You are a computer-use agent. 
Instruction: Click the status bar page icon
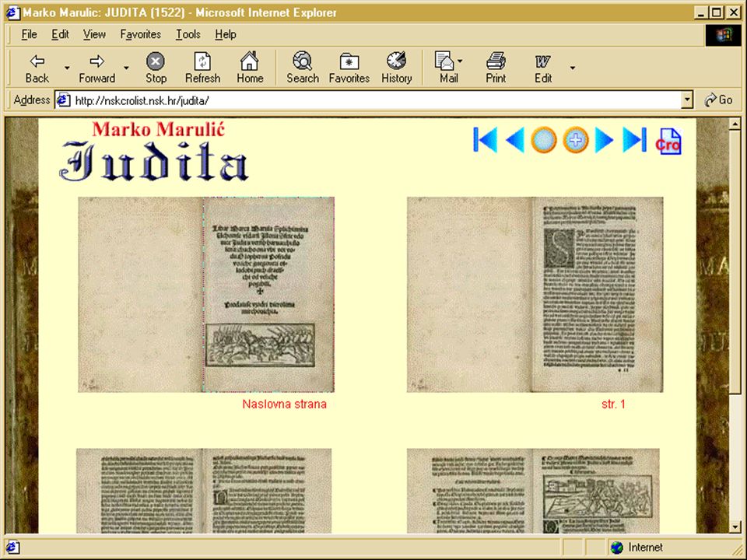click(12, 547)
